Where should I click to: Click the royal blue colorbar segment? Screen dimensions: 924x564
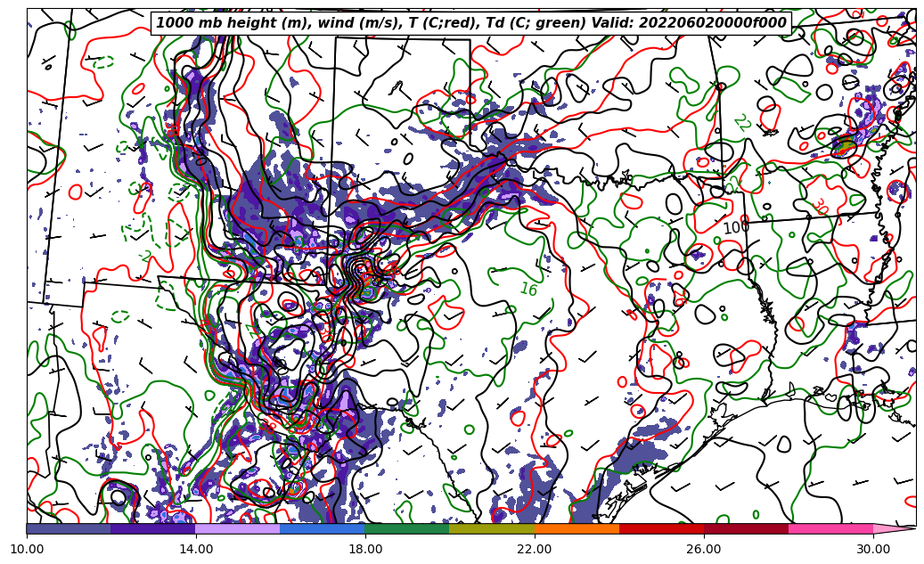click(323, 528)
